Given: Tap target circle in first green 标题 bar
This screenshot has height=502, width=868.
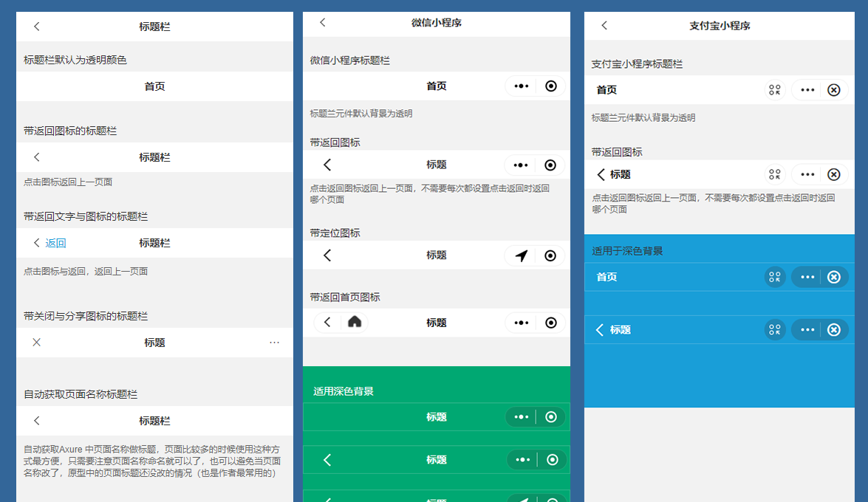Looking at the screenshot, I should point(551,417).
